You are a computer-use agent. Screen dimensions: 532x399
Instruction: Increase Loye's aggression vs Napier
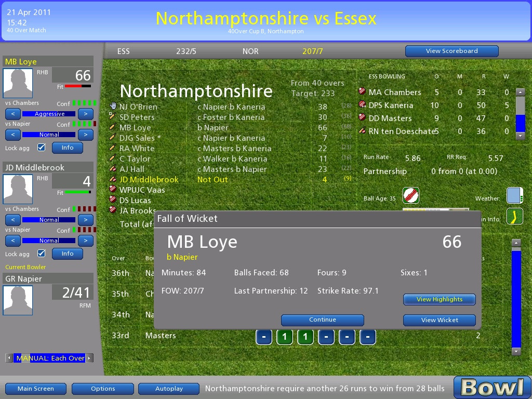click(x=86, y=135)
